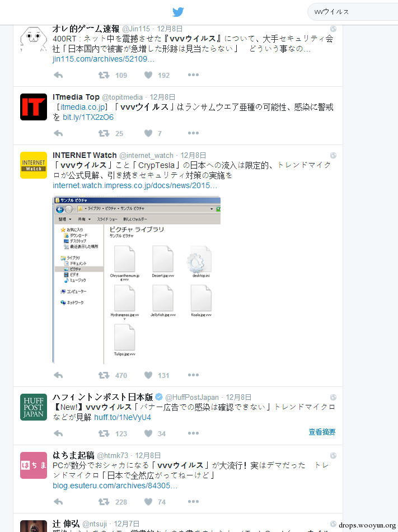398x532 pixels.
Task: Retweet the @Jin115 tweet with 109 retweets
Action: tap(104, 75)
